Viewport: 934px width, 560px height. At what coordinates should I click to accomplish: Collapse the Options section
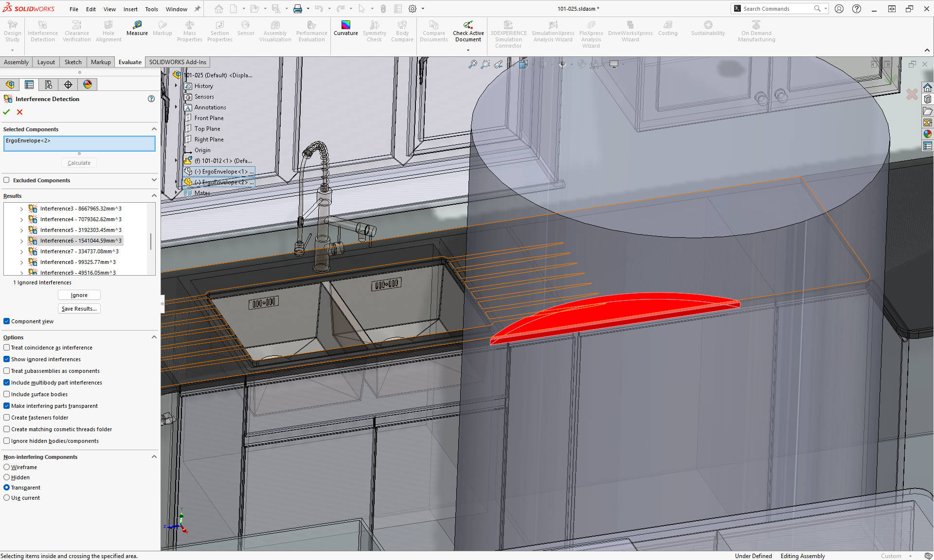154,337
